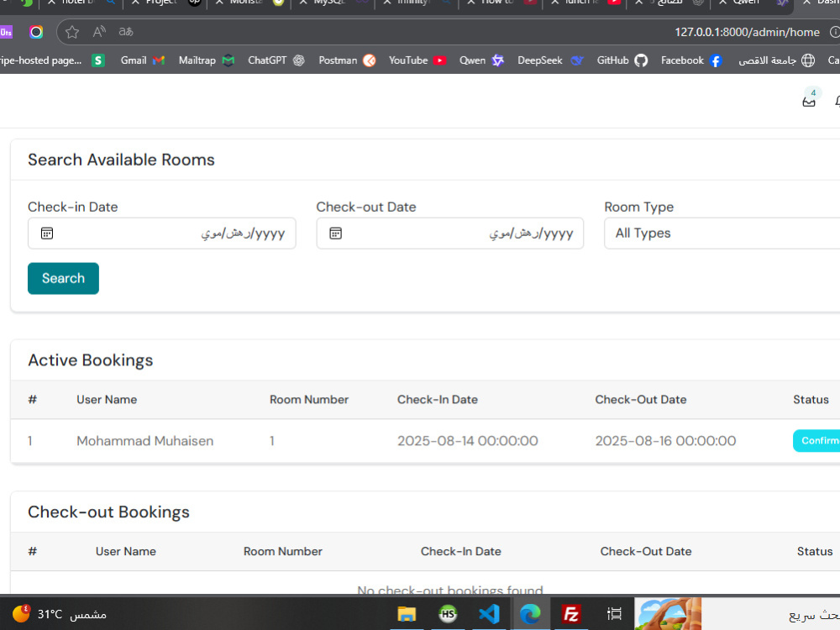Click the translate icon in address bar
Viewport: 840px width, 630px height.
pos(126,32)
